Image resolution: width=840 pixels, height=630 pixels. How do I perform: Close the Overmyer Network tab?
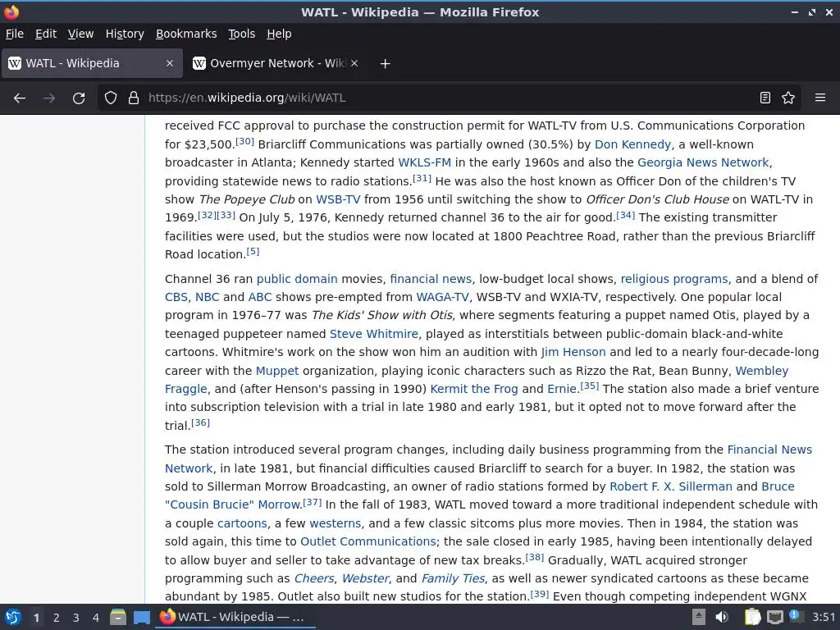(x=354, y=63)
